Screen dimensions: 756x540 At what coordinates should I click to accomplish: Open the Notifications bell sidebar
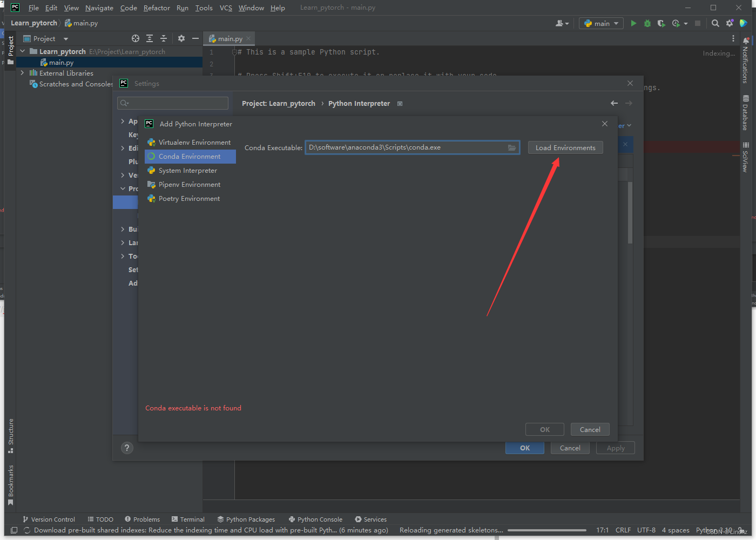click(x=746, y=60)
